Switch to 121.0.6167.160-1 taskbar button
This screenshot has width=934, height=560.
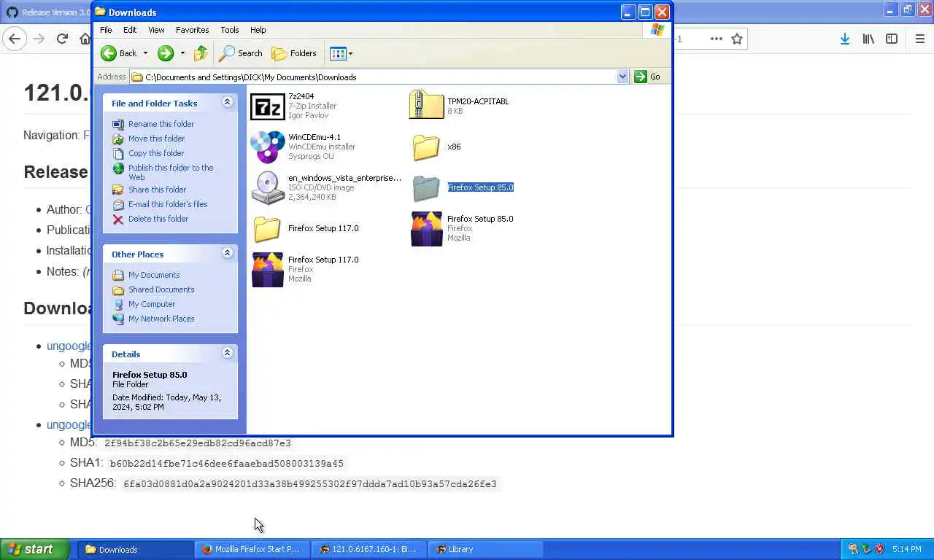pyautogui.click(x=369, y=549)
